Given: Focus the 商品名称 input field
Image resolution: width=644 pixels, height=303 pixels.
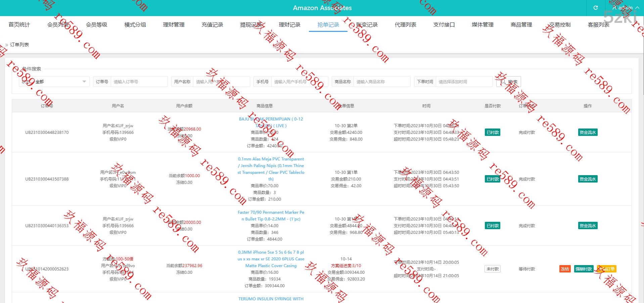Looking at the screenshot, I should [x=382, y=82].
